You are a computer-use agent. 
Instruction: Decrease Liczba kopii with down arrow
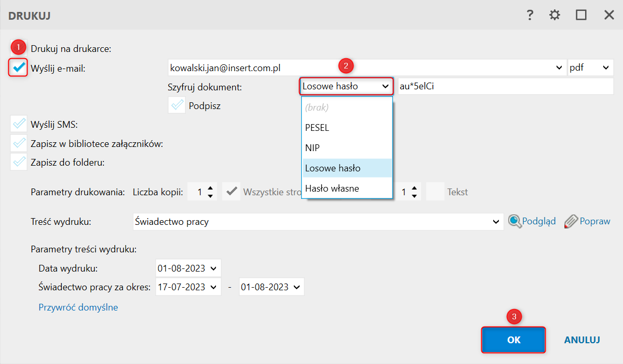click(x=210, y=196)
